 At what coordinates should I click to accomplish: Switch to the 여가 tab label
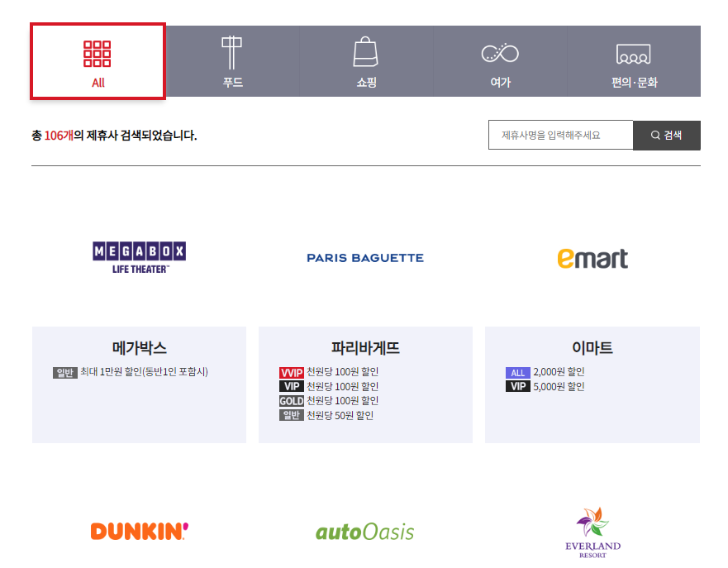click(x=501, y=82)
